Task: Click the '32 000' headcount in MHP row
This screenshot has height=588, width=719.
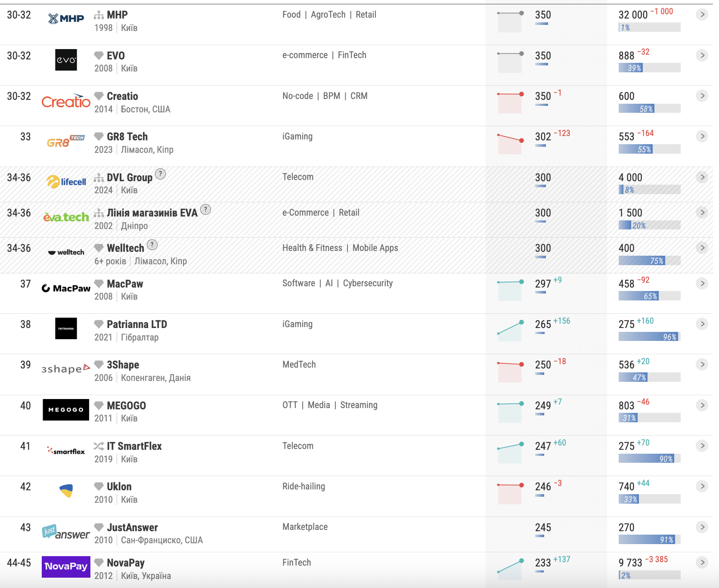Action: pos(633,15)
